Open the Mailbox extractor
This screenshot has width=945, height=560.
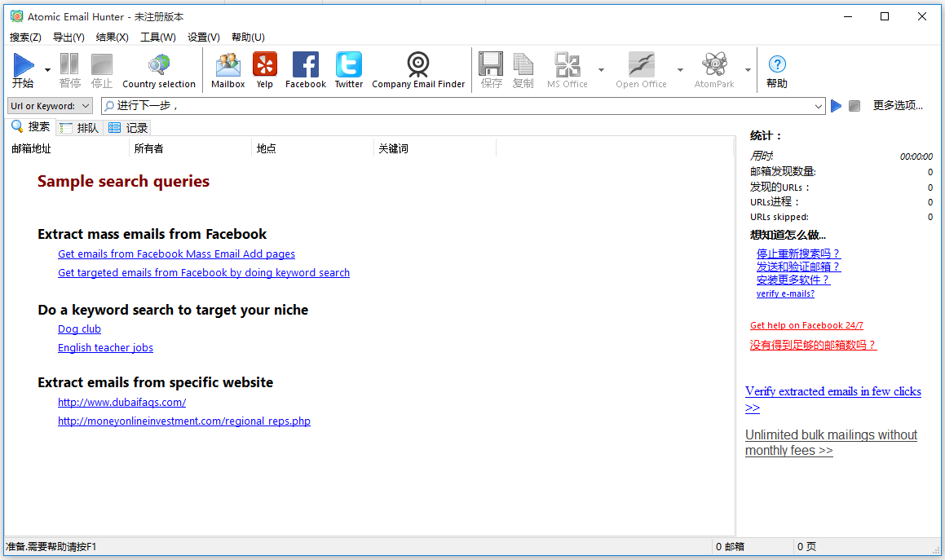coord(227,71)
